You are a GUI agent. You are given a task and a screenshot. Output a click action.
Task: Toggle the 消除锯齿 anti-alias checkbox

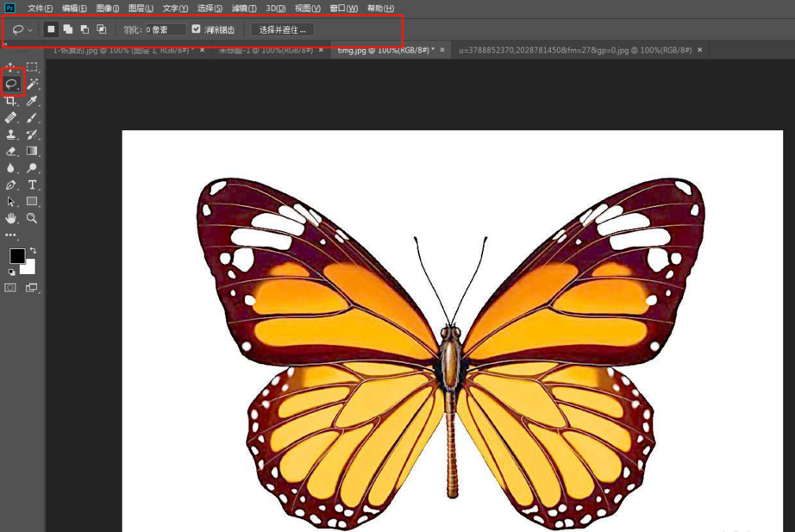[197, 29]
